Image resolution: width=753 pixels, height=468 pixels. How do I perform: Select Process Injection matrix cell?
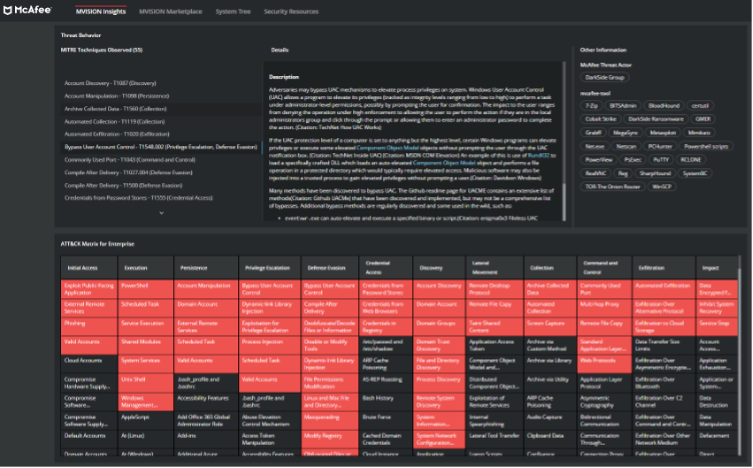click(269, 346)
